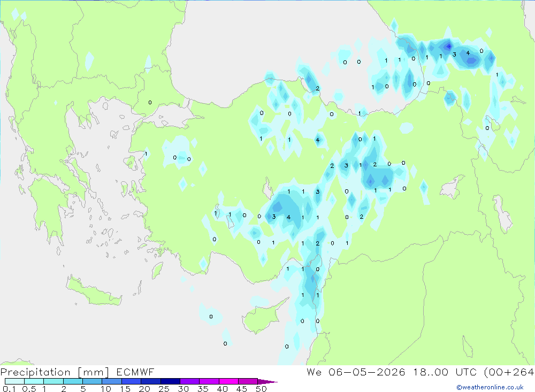
Task: Click the 'We 06-05-2026' date text
Action: (356, 372)
